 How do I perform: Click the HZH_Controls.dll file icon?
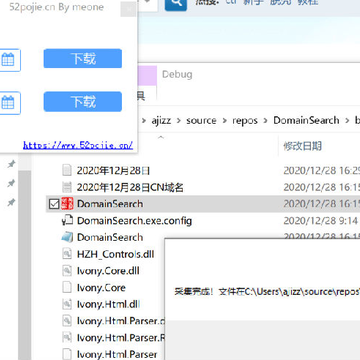pyautogui.click(x=67, y=254)
